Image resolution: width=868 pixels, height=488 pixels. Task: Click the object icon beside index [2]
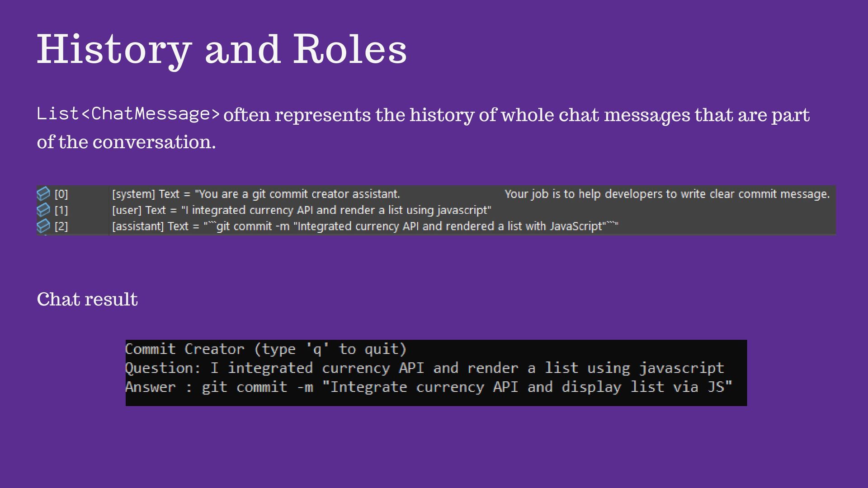[43, 225]
